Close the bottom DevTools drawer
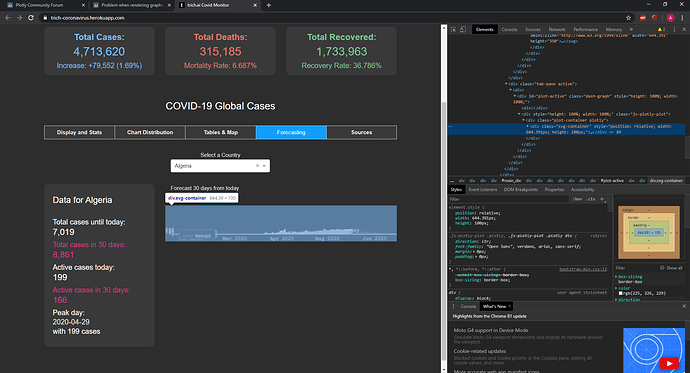This screenshot has height=373, width=690. pyautogui.click(x=684, y=306)
